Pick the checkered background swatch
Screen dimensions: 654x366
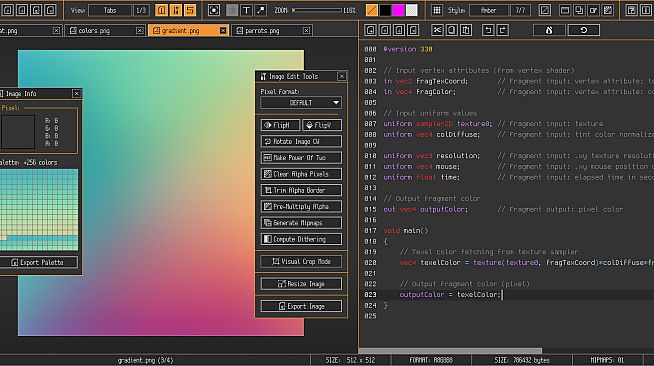pos(412,10)
